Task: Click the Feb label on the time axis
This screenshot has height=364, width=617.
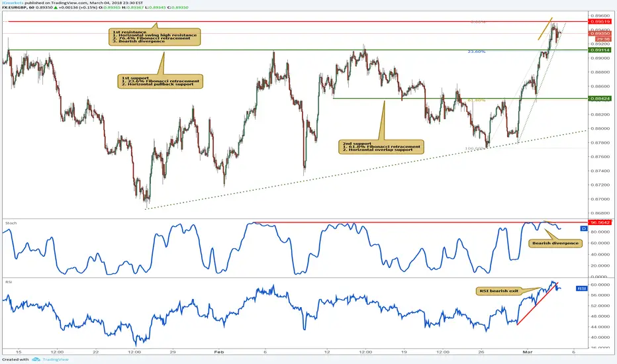Action: [x=218, y=352]
